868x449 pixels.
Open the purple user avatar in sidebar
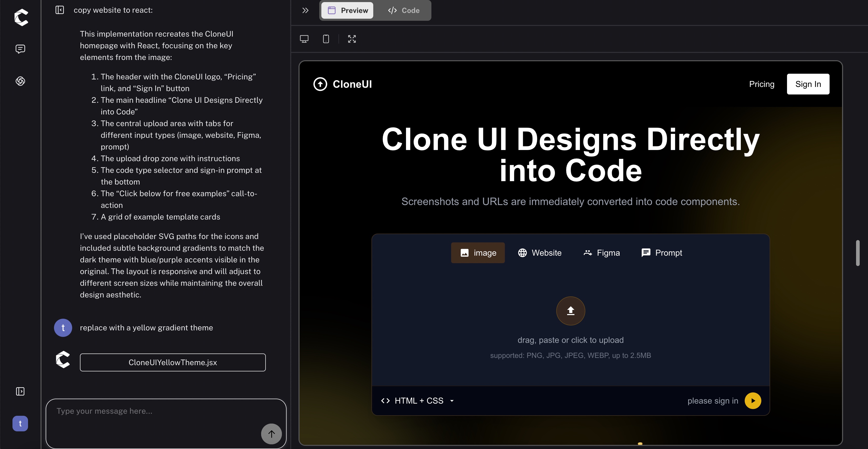click(x=20, y=423)
